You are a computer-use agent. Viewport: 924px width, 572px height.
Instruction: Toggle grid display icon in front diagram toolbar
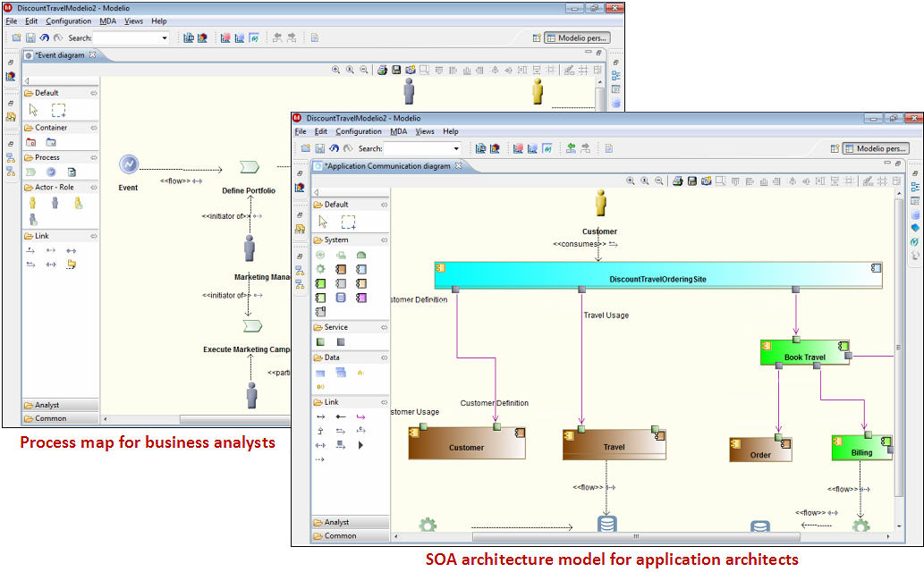click(882, 181)
